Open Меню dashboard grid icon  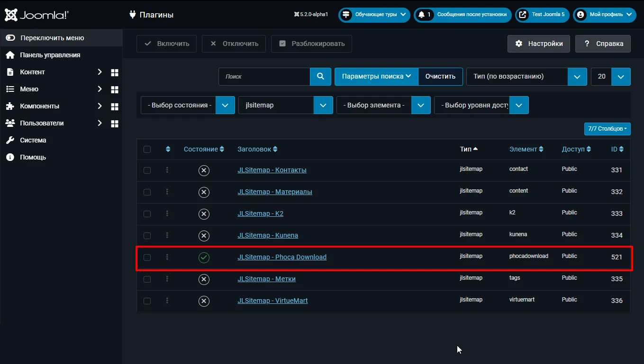[x=114, y=89]
